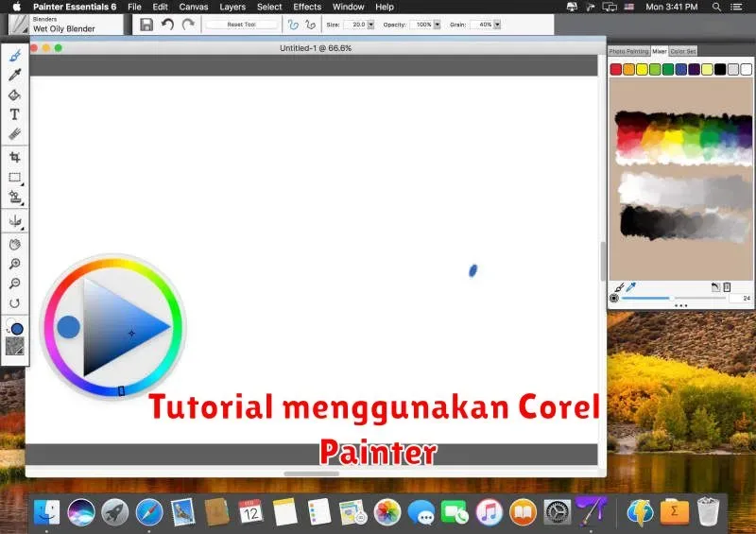Click the Mixer reset icon
The image size is (756, 534).
tap(715, 287)
